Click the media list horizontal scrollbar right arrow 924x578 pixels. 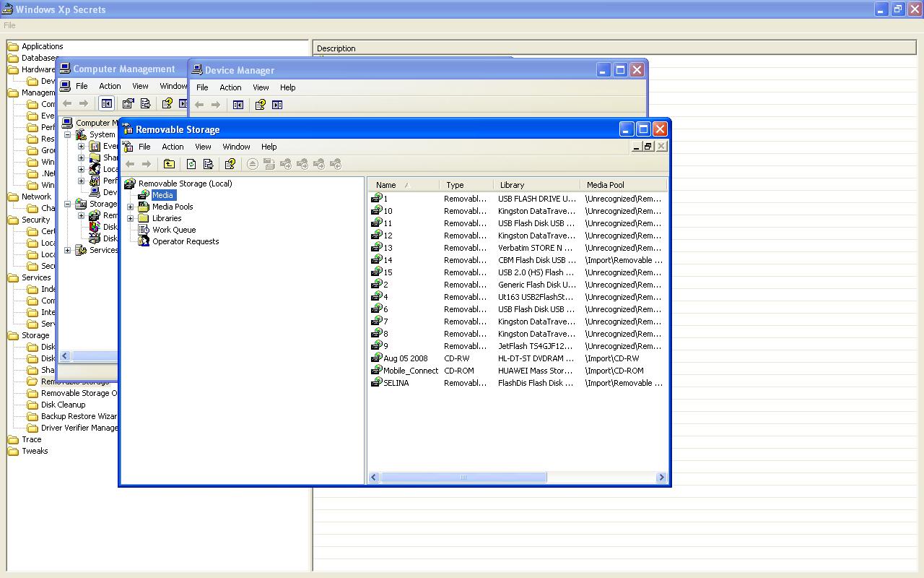661,477
